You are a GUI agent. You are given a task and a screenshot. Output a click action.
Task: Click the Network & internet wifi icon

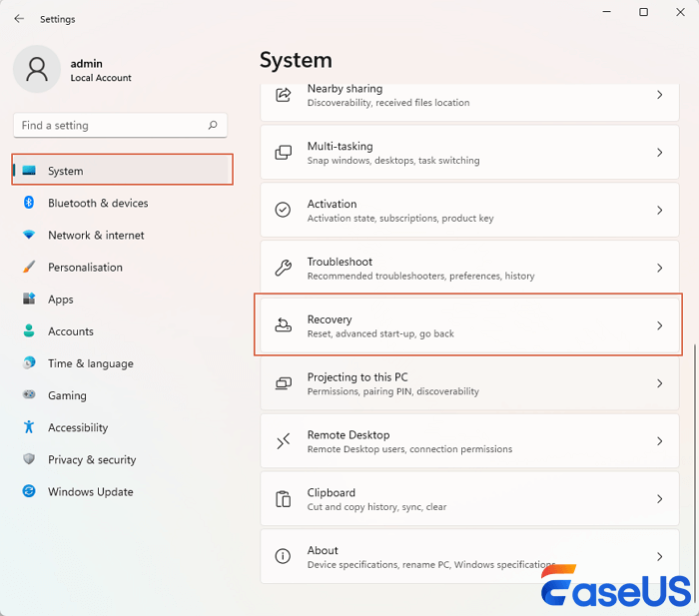tap(29, 235)
